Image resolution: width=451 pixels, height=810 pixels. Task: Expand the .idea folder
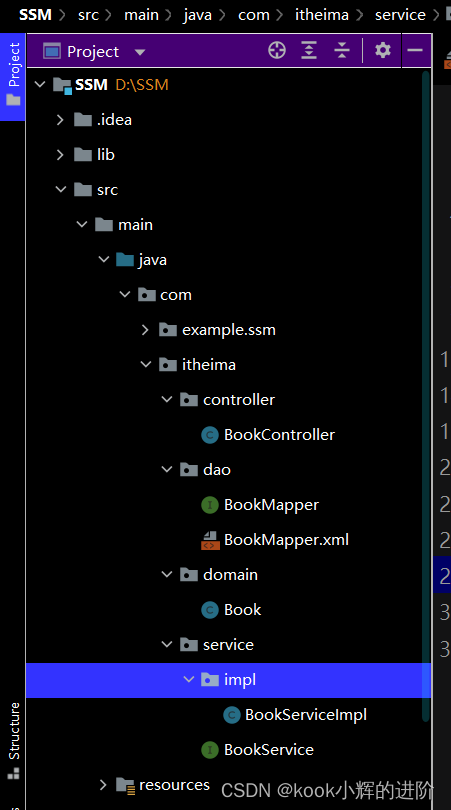pyautogui.click(x=60, y=120)
